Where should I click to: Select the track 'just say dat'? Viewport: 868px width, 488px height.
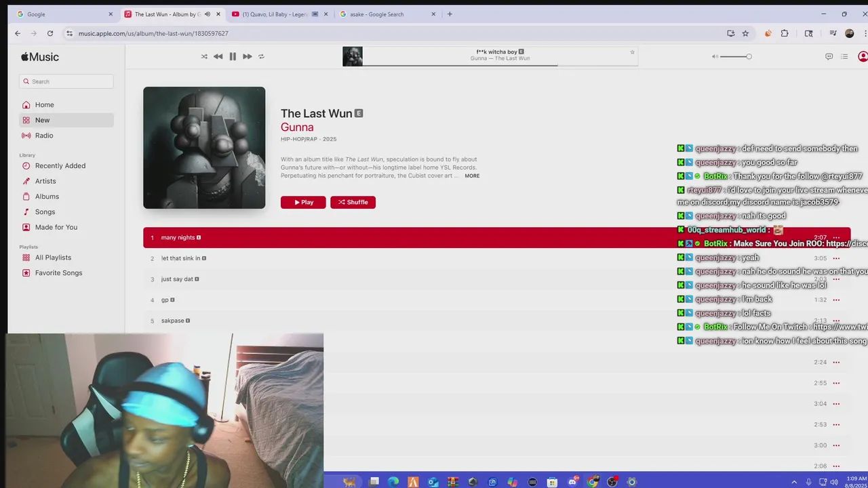(496, 279)
